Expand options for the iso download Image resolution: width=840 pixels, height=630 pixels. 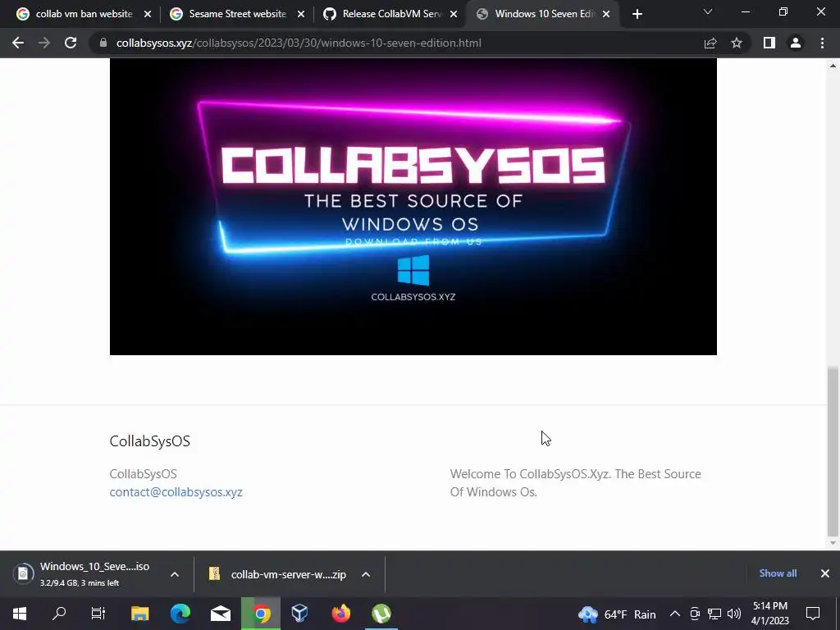coord(175,574)
